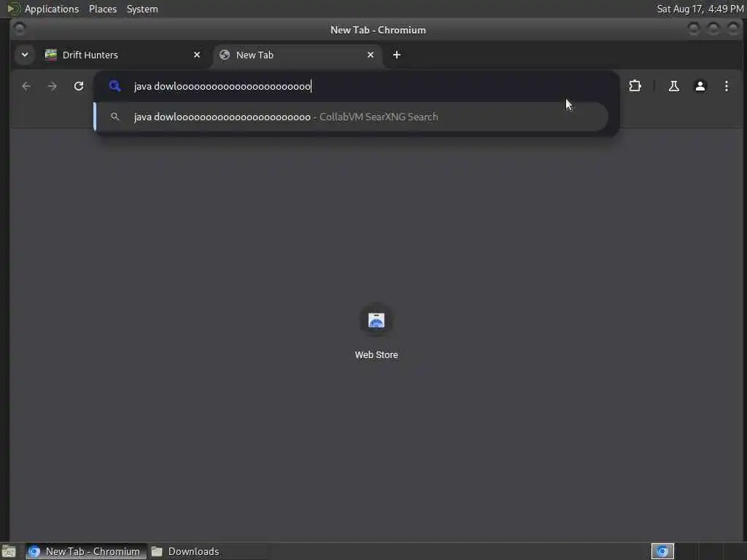Click the Drift Hunters tab favicon

[x=50, y=54]
